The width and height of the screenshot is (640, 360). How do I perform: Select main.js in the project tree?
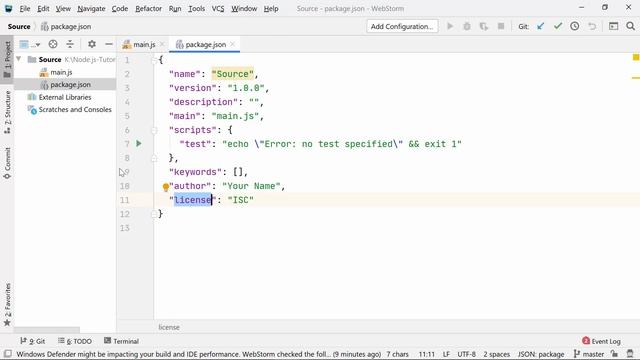[61, 72]
